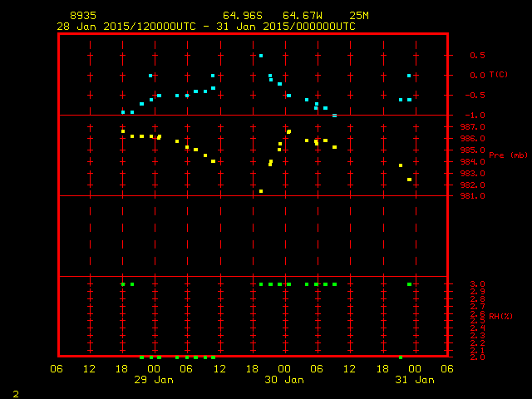Click the 982.0 pressure axis label
Screen dimensions: 532x399
(x=473, y=185)
